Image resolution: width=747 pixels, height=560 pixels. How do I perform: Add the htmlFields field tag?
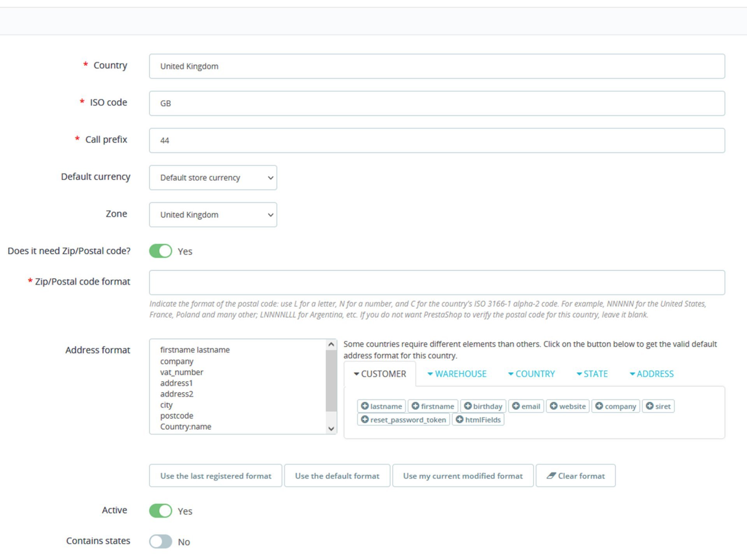pos(478,420)
